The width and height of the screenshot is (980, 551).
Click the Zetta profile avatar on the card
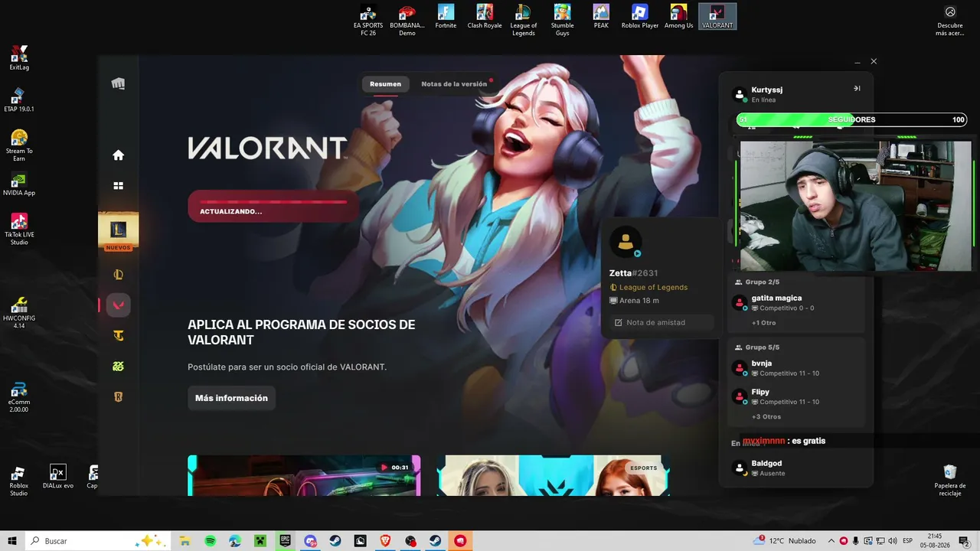click(x=626, y=242)
